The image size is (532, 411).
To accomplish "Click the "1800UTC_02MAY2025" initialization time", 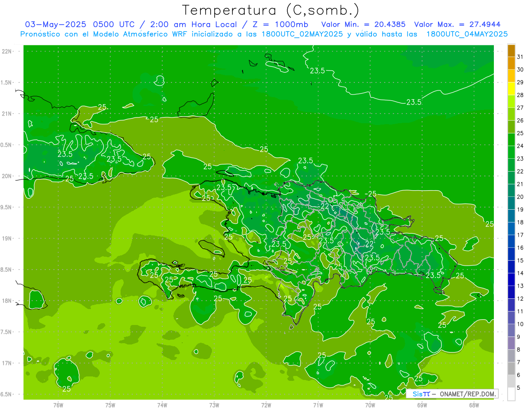I will [x=303, y=34].
